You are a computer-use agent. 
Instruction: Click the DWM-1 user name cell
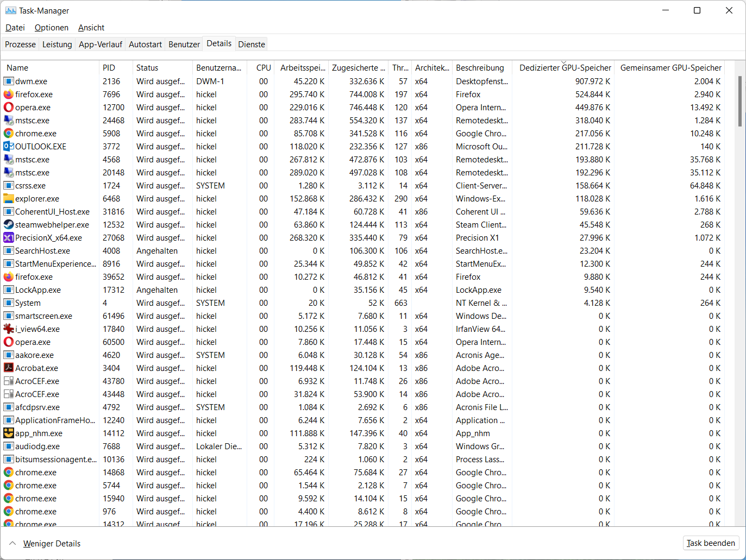(210, 81)
